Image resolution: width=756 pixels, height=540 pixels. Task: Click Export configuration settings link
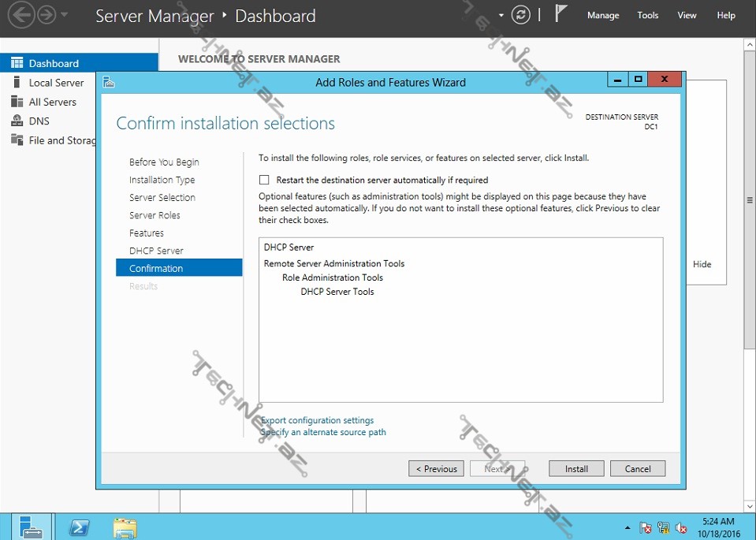[317, 420]
